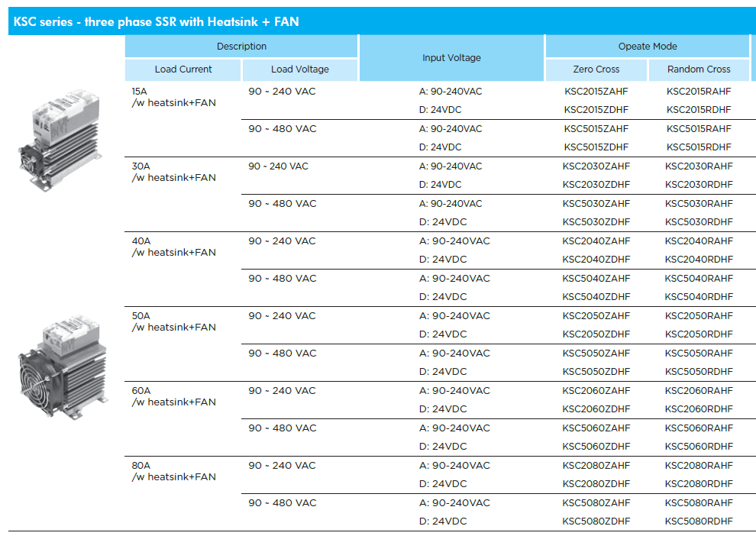756x536 pixels.
Task: Click 'D: 24VDC' beside KSC2015ZDHF
Action: 440,109
